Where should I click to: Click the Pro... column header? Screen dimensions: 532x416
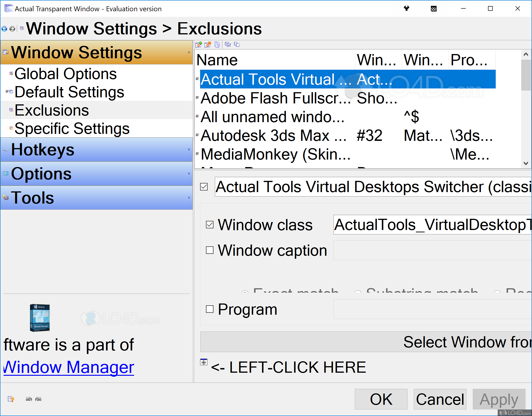pos(472,60)
